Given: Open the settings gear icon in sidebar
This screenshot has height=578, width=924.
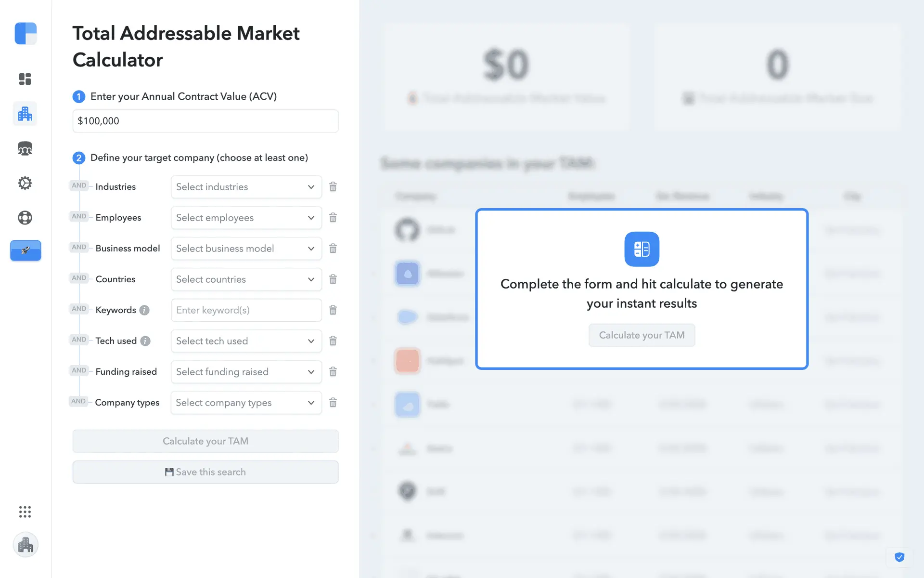Looking at the screenshot, I should click(25, 183).
